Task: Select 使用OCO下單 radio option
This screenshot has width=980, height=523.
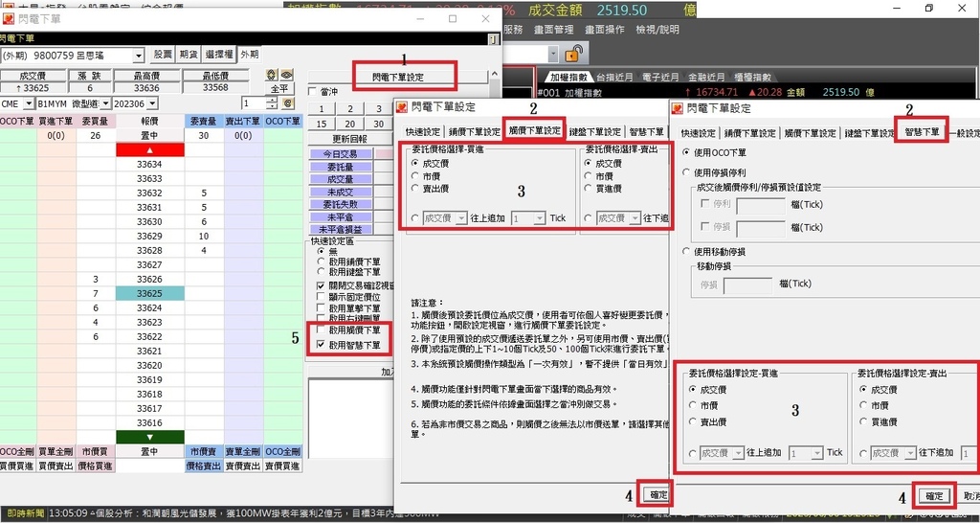Action: (687, 152)
